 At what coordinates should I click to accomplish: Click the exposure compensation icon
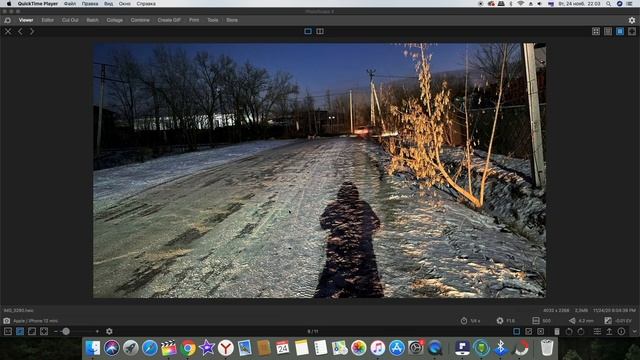click(x=608, y=321)
